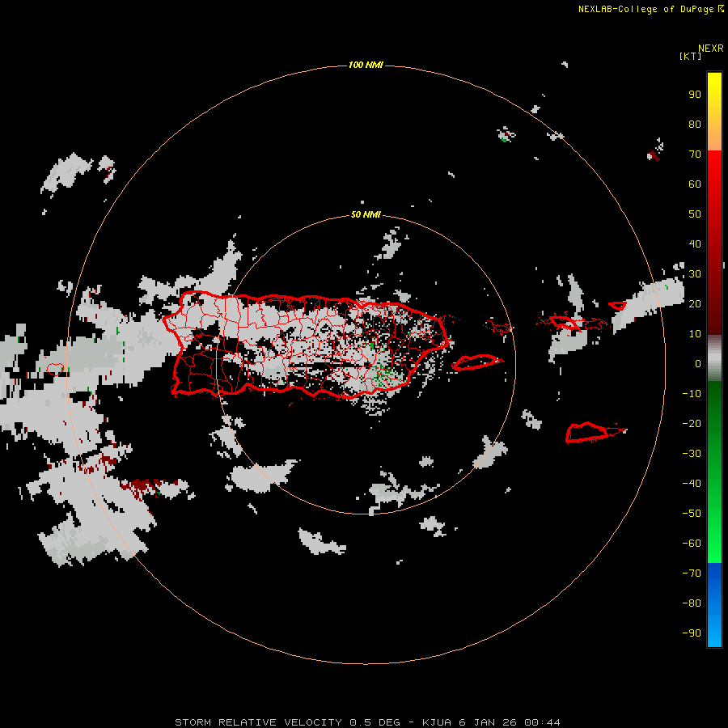Click the -20 knot scale label
The image size is (728, 728).
coord(692,423)
